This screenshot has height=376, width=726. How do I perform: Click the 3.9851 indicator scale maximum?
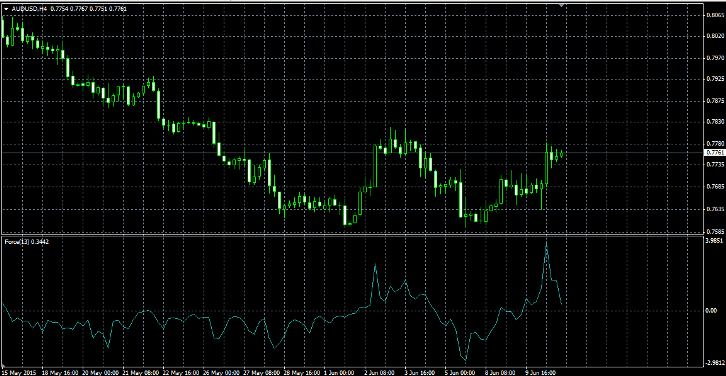click(x=713, y=241)
